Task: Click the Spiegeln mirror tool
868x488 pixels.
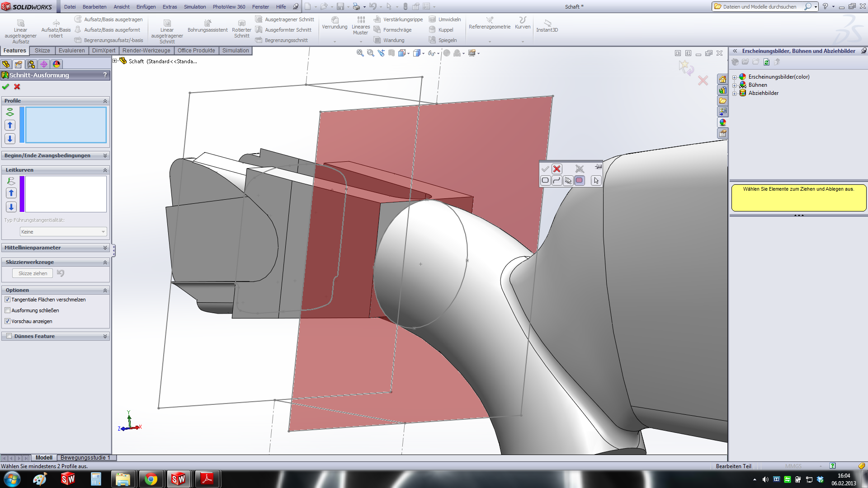Action: pos(443,40)
